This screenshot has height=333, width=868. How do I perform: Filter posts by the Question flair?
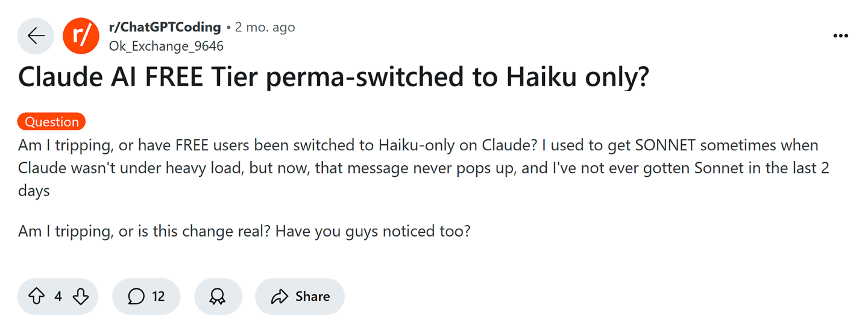(x=52, y=122)
